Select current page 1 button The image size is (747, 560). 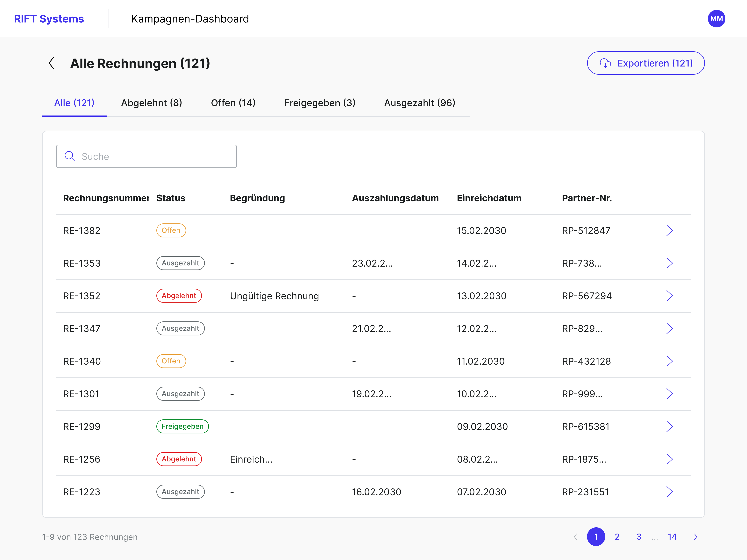coord(596,537)
